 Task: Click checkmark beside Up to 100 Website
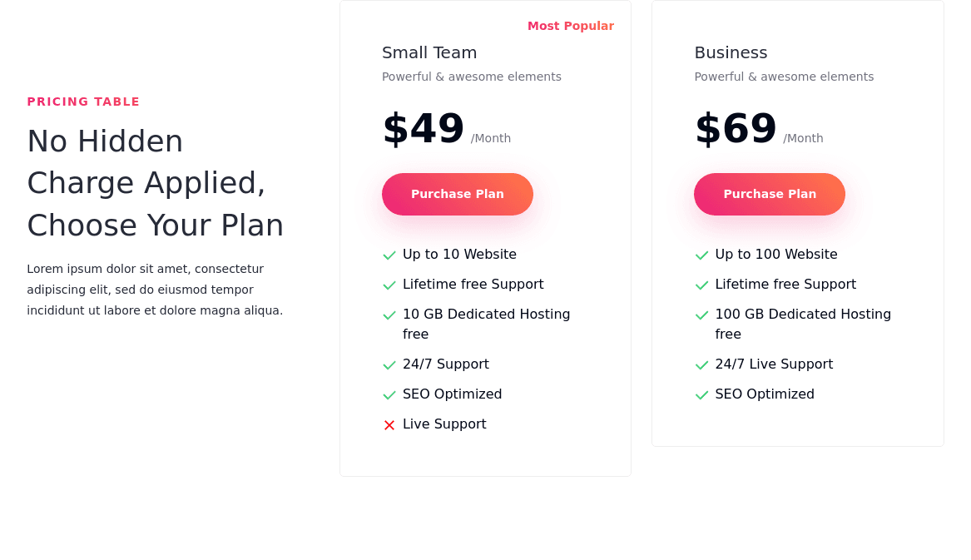[701, 255]
